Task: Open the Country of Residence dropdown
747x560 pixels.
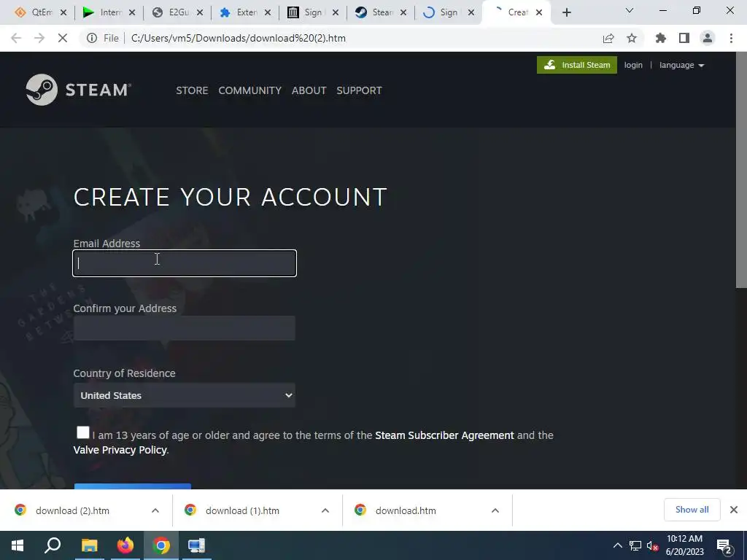Action: 185,395
